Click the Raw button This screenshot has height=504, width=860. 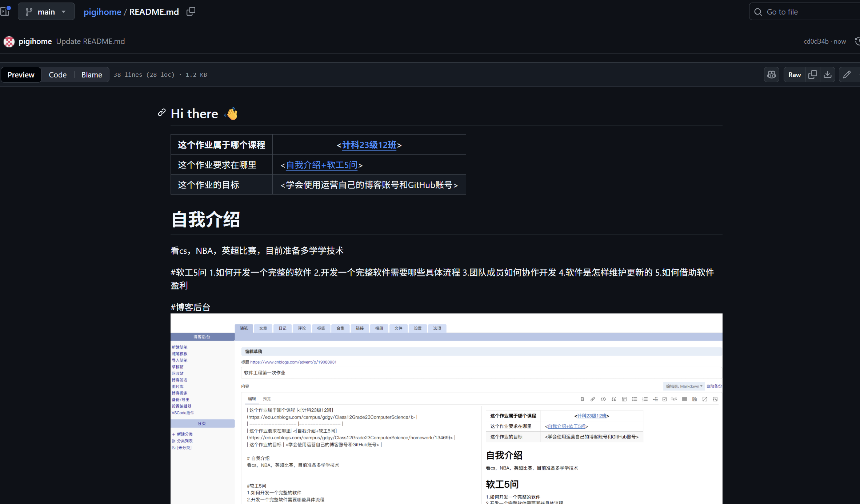point(795,75)
